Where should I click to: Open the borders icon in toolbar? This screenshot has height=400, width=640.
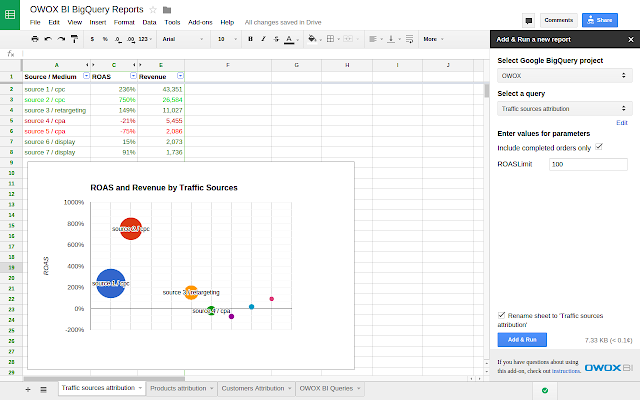[331, 39]
